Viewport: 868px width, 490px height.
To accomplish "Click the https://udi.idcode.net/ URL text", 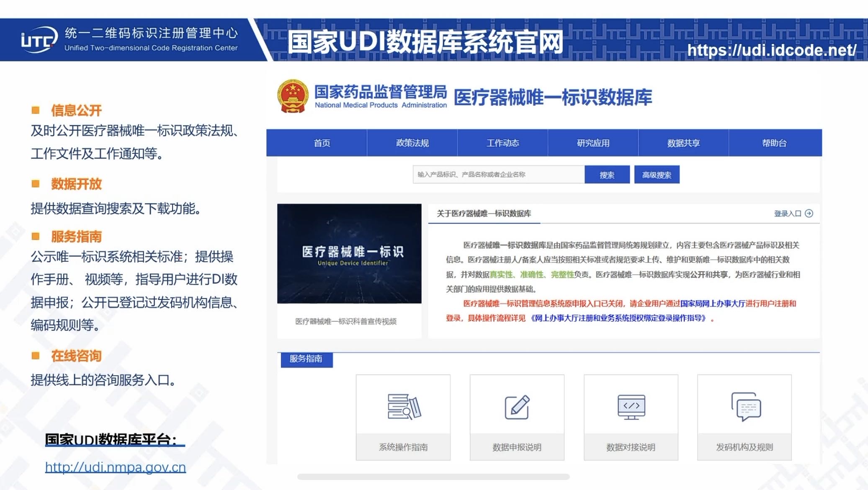I will (772, 50).
